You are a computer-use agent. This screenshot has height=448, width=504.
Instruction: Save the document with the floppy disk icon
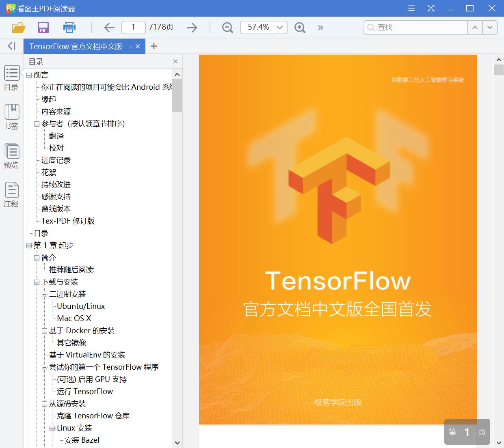coord(43,28)
